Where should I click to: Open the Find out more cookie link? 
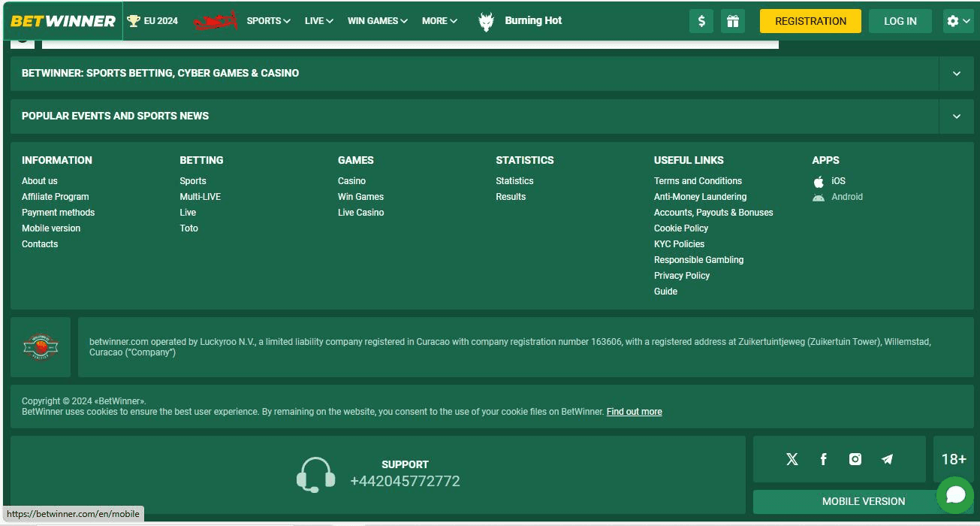click(634, 412)
